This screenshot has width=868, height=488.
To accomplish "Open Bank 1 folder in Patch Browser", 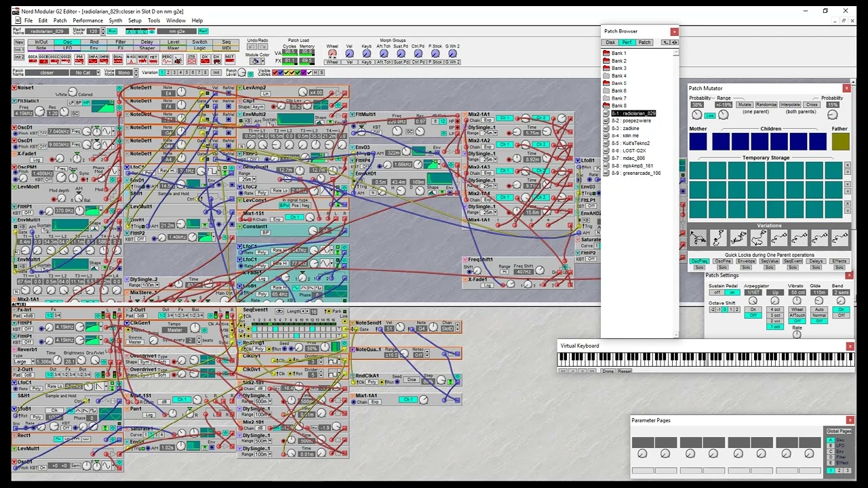I will pos(614,53).
